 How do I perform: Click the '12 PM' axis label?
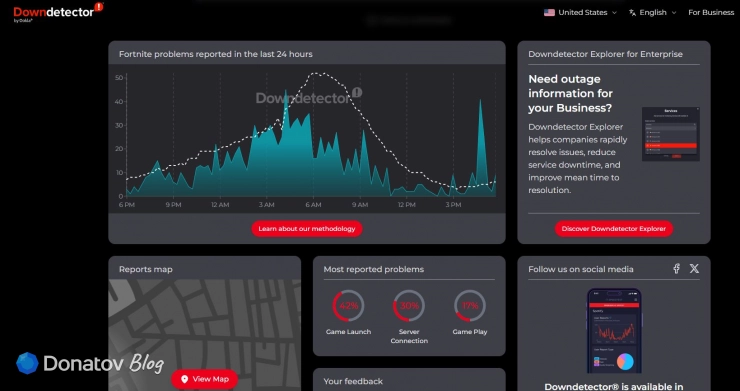pos(406,205)
